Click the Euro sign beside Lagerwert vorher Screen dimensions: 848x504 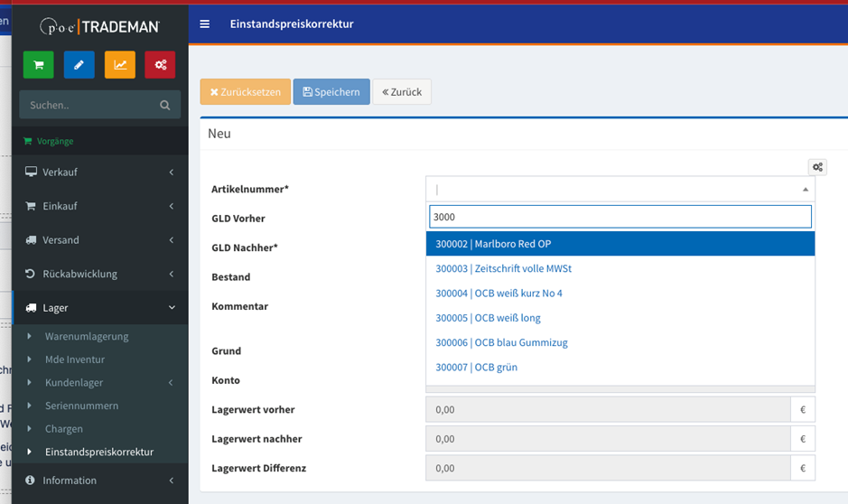pyautogui.click(x=803, y=409)
